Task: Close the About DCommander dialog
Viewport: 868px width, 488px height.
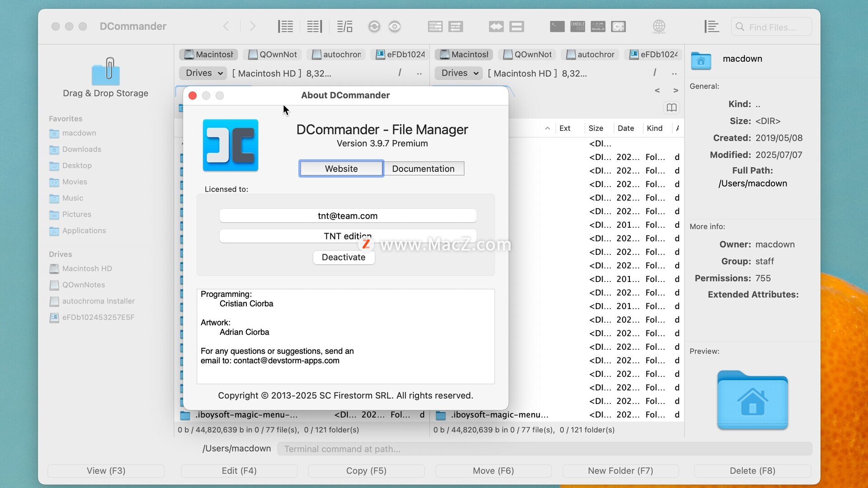Action: pyautogui.click(x=193, y=95)
